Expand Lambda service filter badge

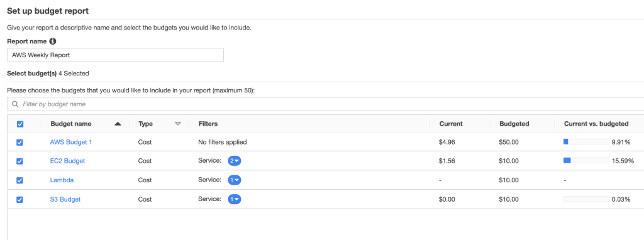pyautogui.click(x=235, y=180)
